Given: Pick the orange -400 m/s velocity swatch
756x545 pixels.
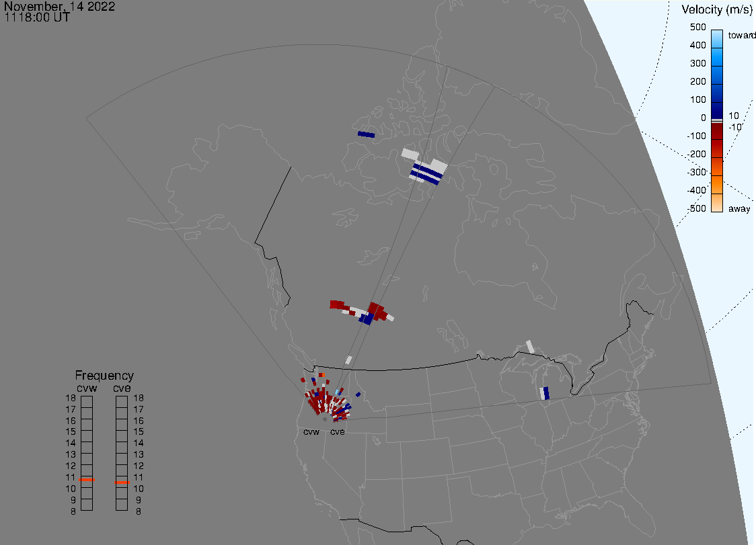Looking at the screenshot, I should click(x=717, y=185).
